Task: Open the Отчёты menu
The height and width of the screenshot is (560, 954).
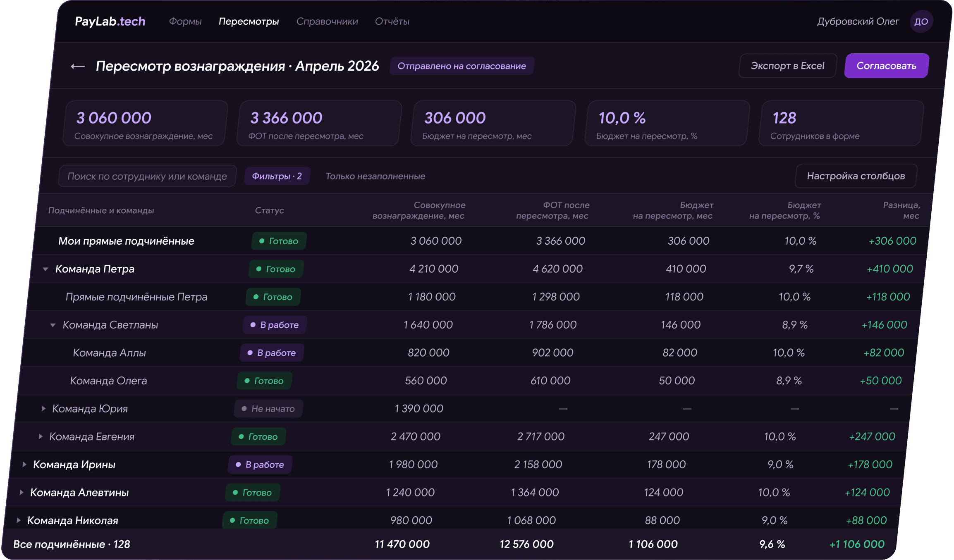Action: [x=392, y=21]
